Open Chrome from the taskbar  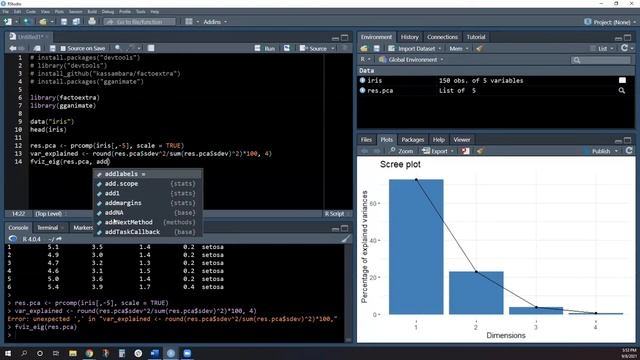coord(89,353)
